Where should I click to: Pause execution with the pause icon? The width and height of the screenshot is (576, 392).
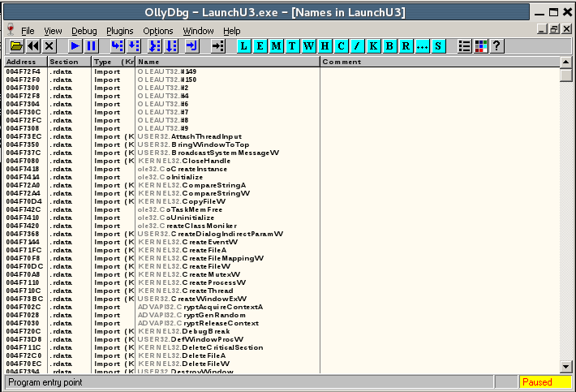[91, 46]
